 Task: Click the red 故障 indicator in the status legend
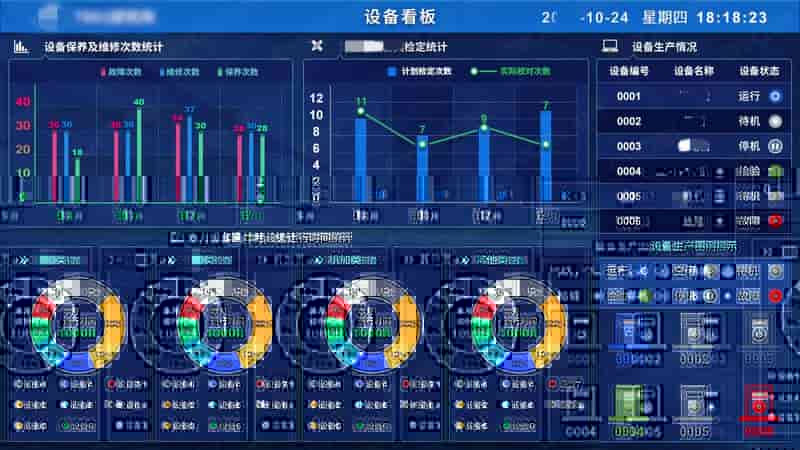click(x=776, y=295)
